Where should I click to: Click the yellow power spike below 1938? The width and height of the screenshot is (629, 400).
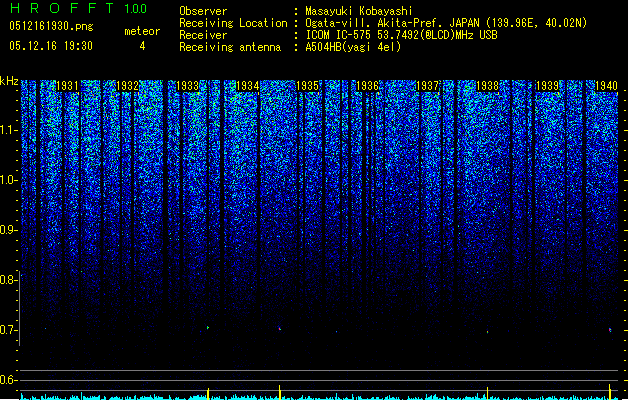pos(487,393)
